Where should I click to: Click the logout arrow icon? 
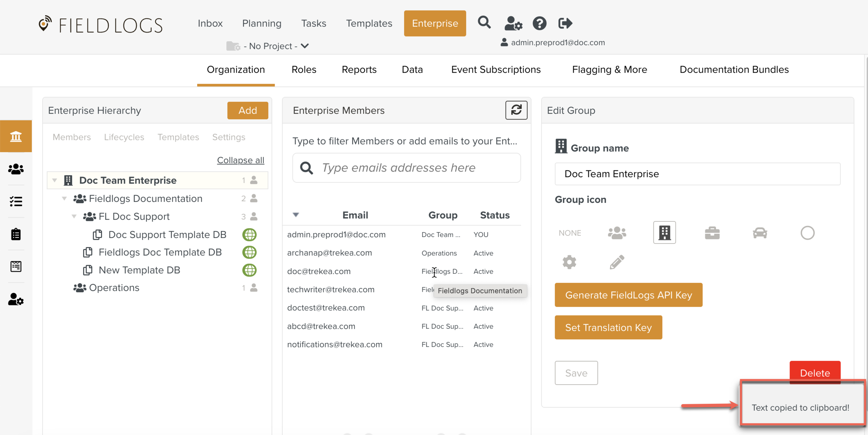point(565,24)
